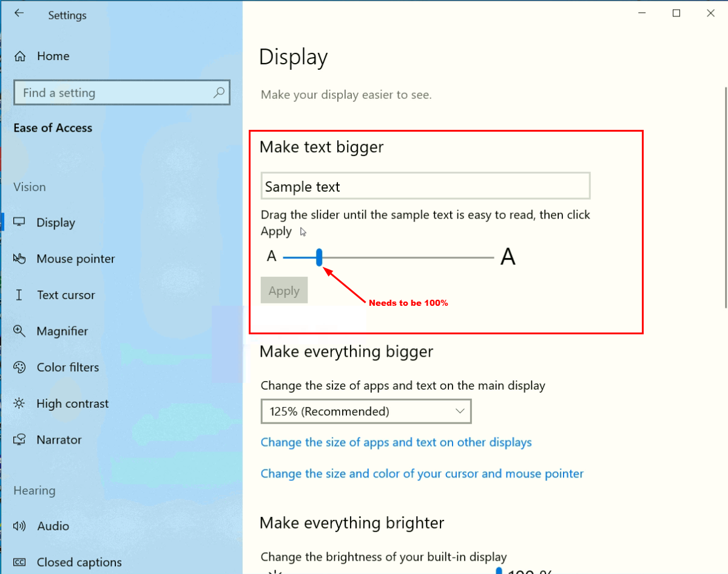728x574 pixels.
Task: Click the back arrow in Settings header
Action: pos(19,13)
